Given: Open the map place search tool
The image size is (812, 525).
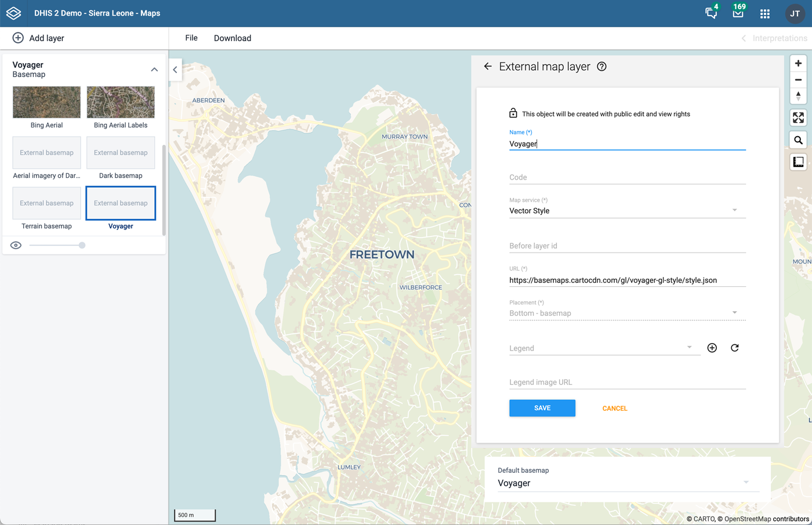Looking at the screenshot, I should (x=798, y=140).
